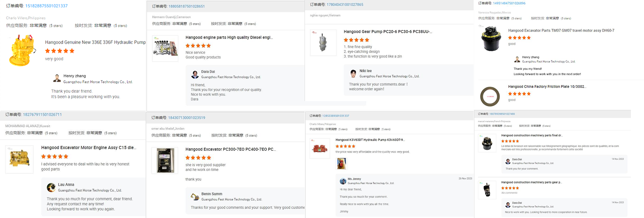
Task: Open order number 188058187501028651
Action: 186,6
